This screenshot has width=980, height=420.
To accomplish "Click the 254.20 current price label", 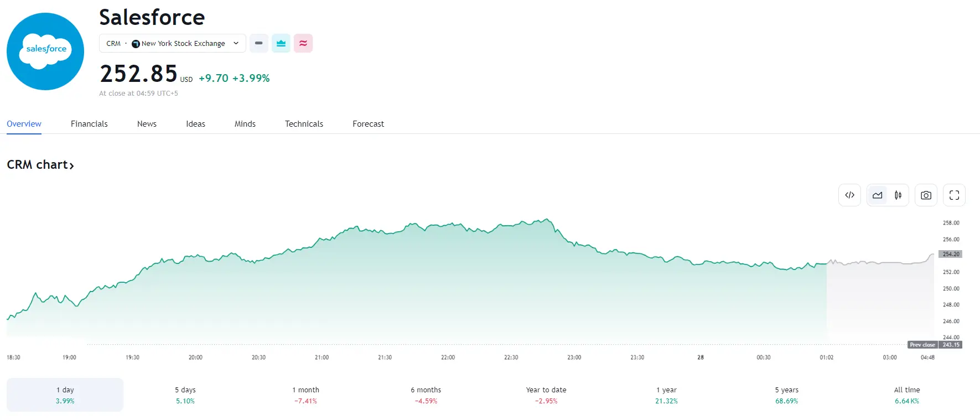I will pyautogui.click(x=951, y=254).
